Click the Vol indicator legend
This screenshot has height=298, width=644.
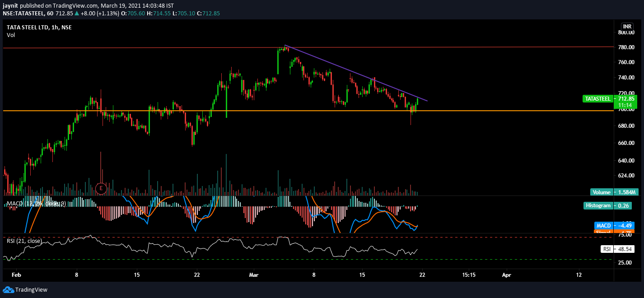click(x=10, y=35)
